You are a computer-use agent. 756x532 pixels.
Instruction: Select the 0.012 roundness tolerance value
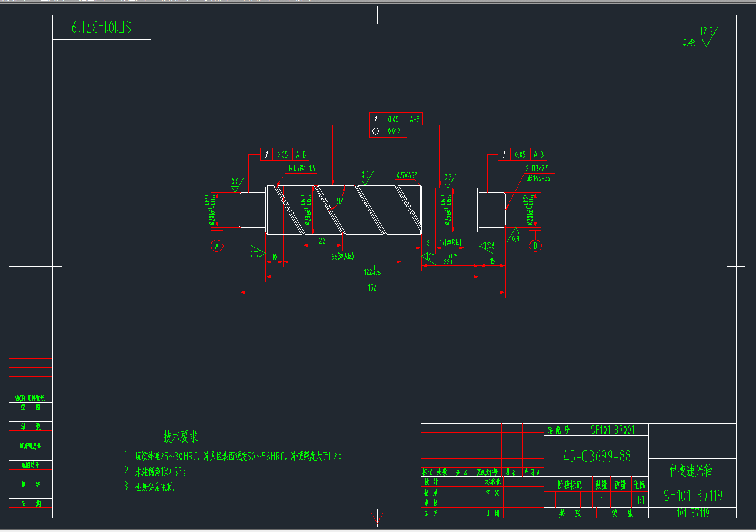click(394, 131)
